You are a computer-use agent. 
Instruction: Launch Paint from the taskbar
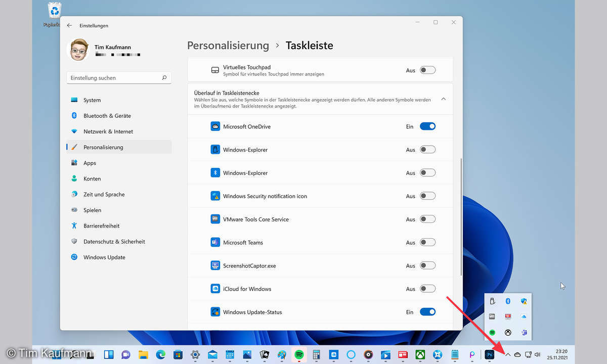click(x=282, y=355)
